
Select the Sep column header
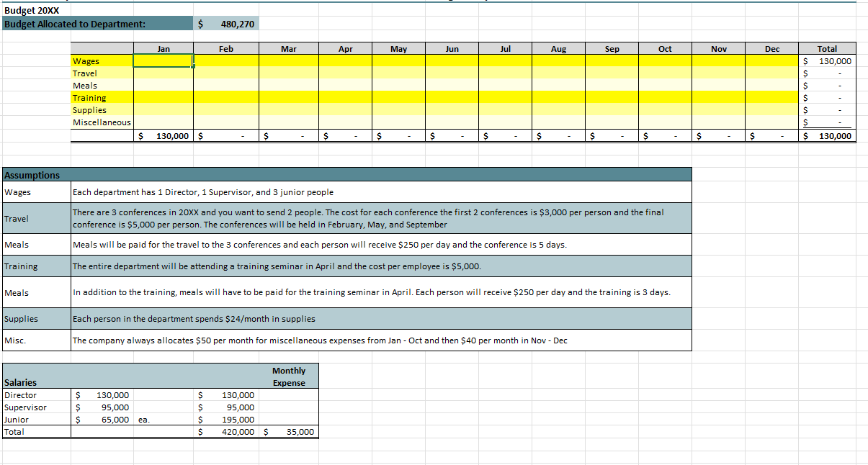612,49
